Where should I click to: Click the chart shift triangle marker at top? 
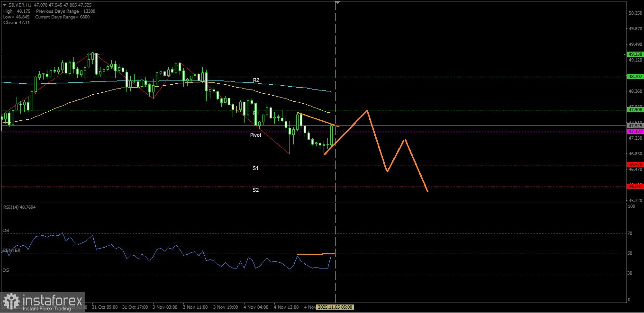(x=337, y=2)
